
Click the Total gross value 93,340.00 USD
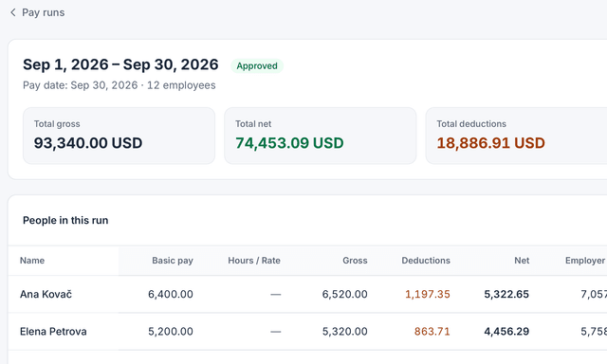coord(88,143)
